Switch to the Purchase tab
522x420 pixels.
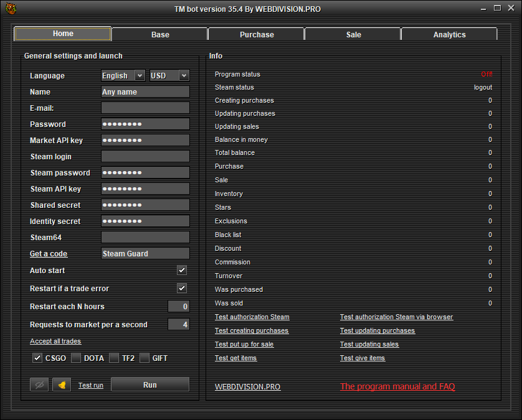coord(257,35)
